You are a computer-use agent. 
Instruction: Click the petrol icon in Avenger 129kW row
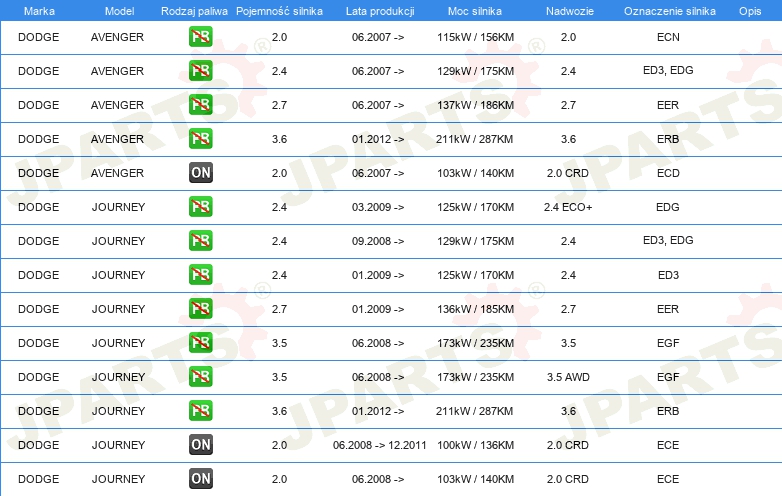point(200,71)
